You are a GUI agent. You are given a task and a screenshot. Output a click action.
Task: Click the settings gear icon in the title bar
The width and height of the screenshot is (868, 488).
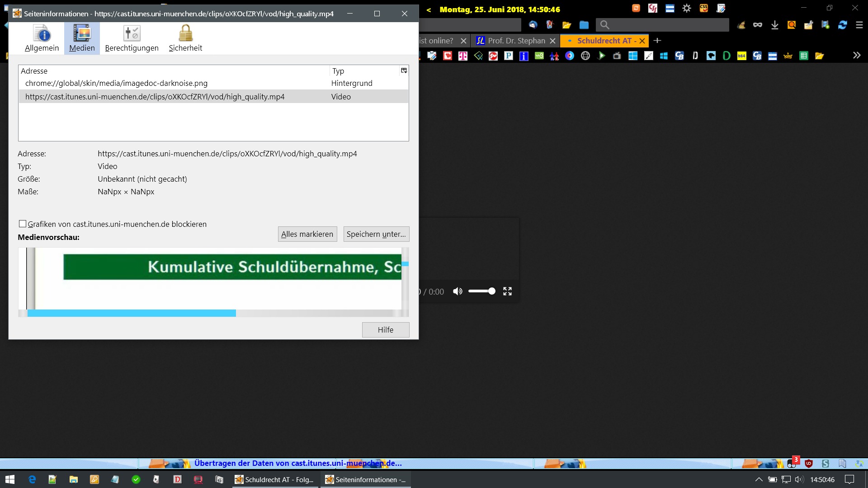point(686,9)
